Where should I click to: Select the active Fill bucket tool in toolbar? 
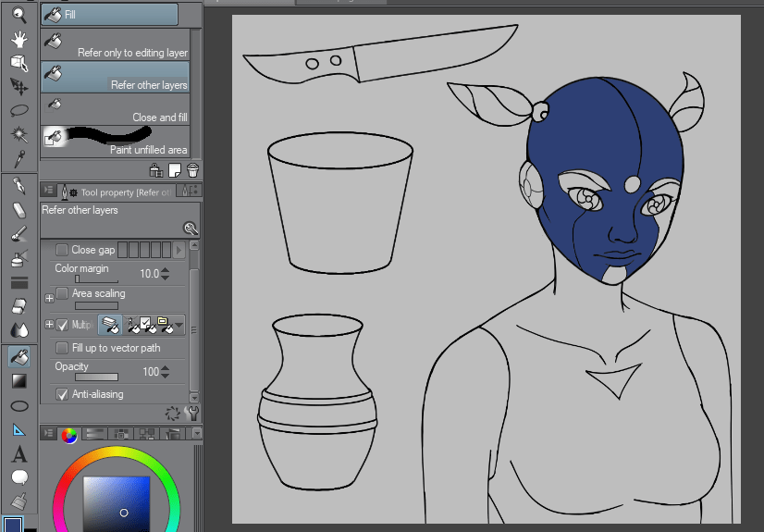pos(19,357)
